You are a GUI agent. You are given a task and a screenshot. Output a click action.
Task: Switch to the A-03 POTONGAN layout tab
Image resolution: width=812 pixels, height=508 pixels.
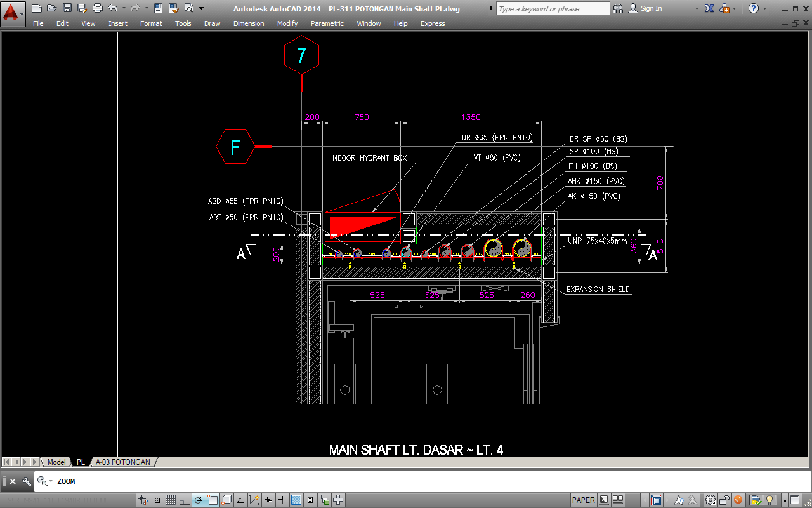(x=124, y=462)
